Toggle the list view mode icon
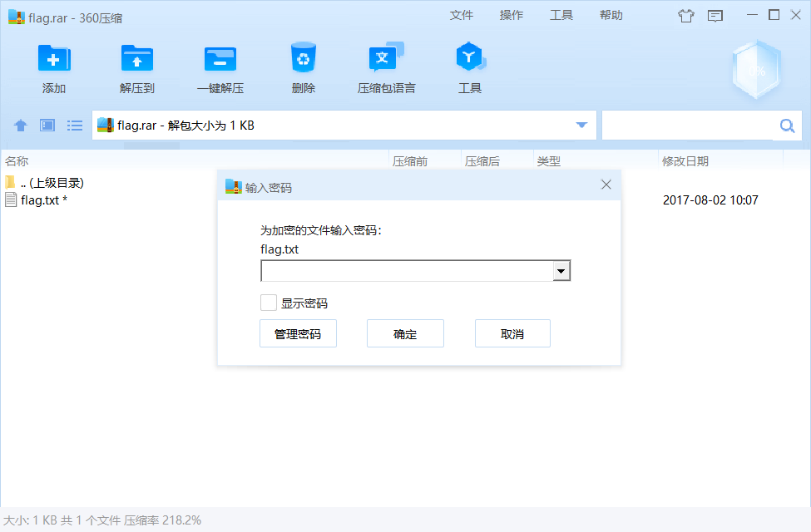The image size is (811, 532). click(x=74, y=125)
